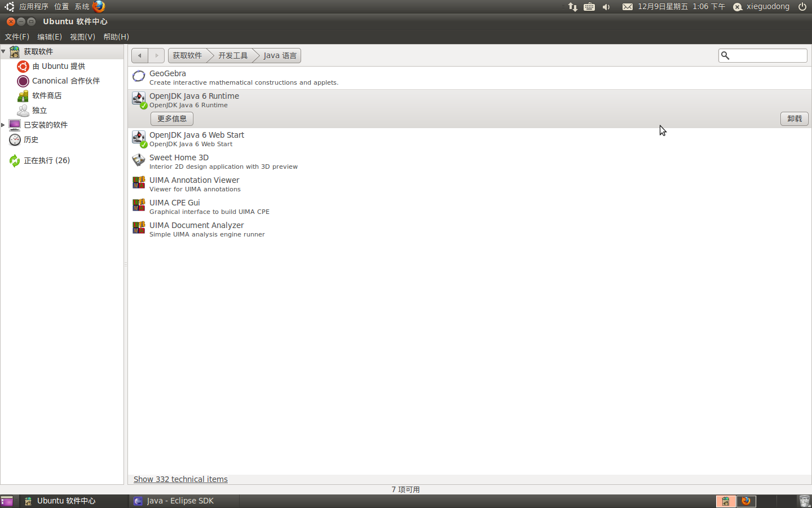The height and width of the screenshot is (508, 812).
Task: Click the power session icon
Action: pos(802,7)
